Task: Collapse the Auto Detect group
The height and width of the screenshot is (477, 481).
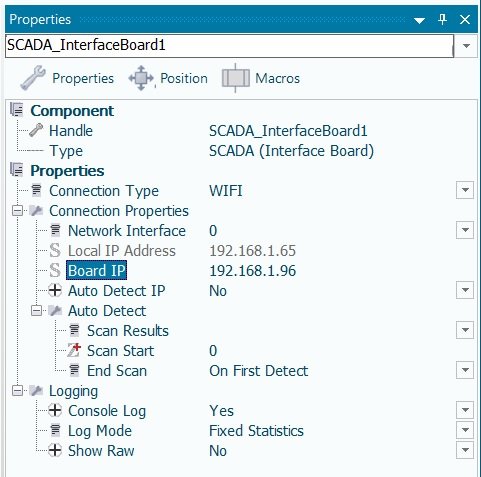Action: (x=36, y=311)
